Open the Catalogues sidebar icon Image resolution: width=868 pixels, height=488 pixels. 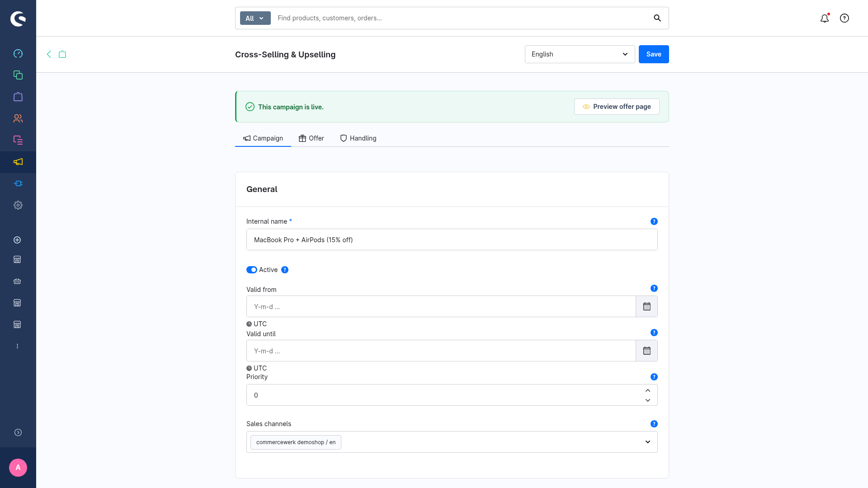[x=18, y=75]
